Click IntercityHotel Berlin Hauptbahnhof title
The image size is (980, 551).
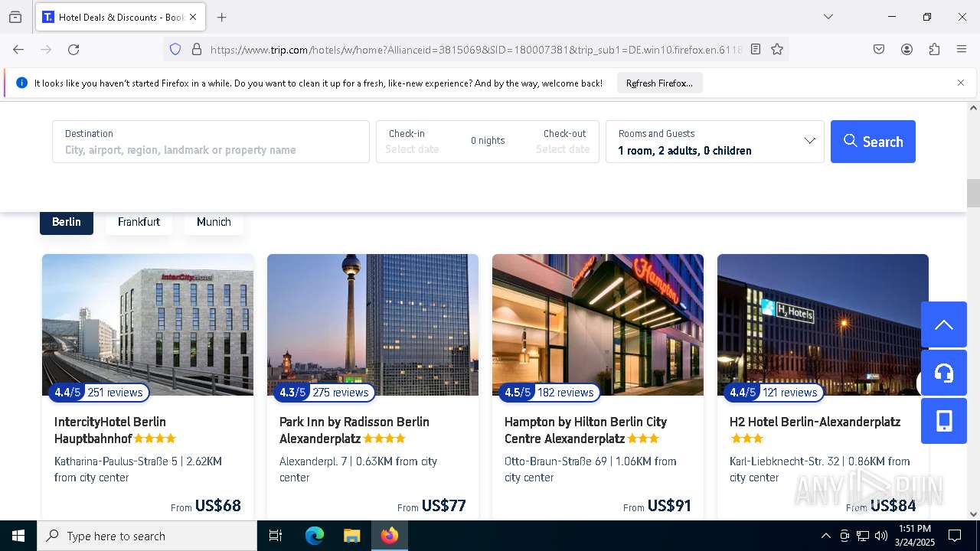(110, 430)
